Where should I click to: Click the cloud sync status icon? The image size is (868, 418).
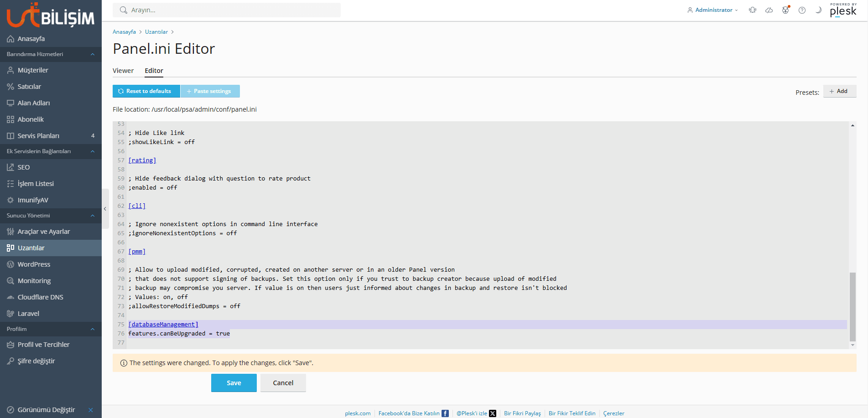(x=769, y=10)
